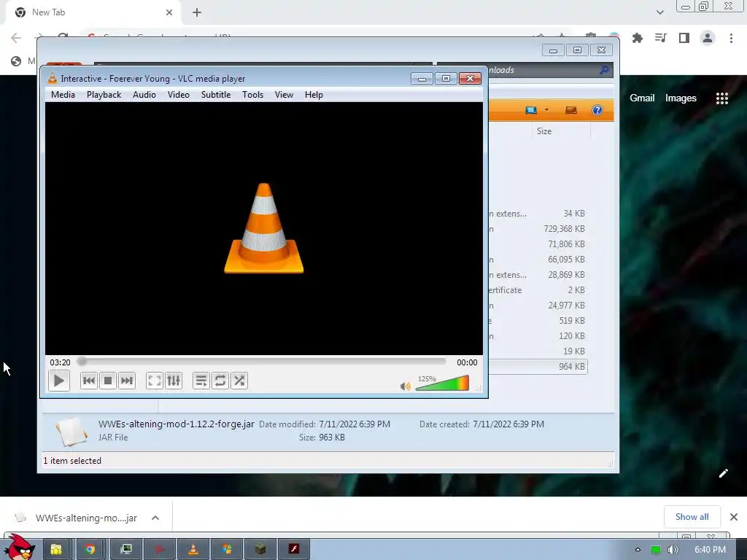Expand options for downloaded WWEs-altening jar

click(155, 518)
